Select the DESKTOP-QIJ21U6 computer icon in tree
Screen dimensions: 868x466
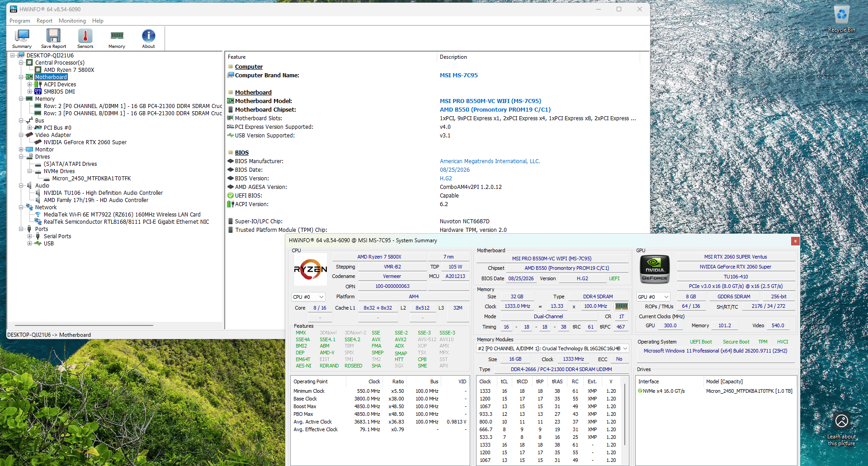[21, 55]
